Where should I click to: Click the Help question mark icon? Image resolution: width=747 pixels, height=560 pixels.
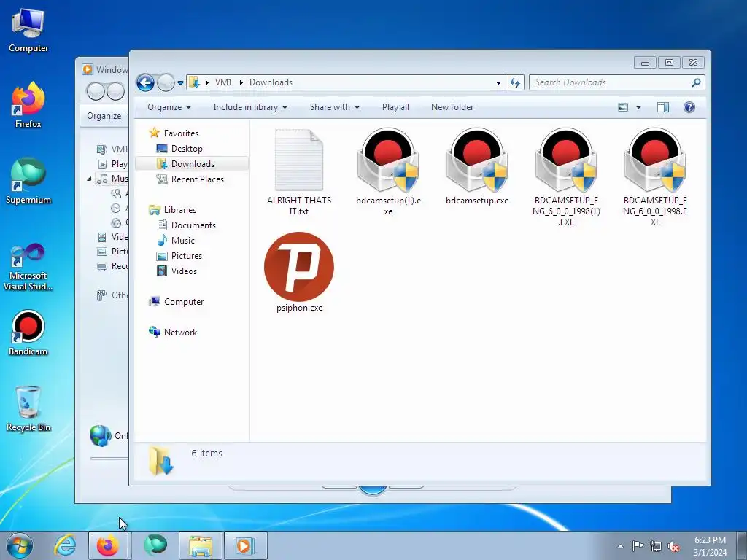pos(689,107)
